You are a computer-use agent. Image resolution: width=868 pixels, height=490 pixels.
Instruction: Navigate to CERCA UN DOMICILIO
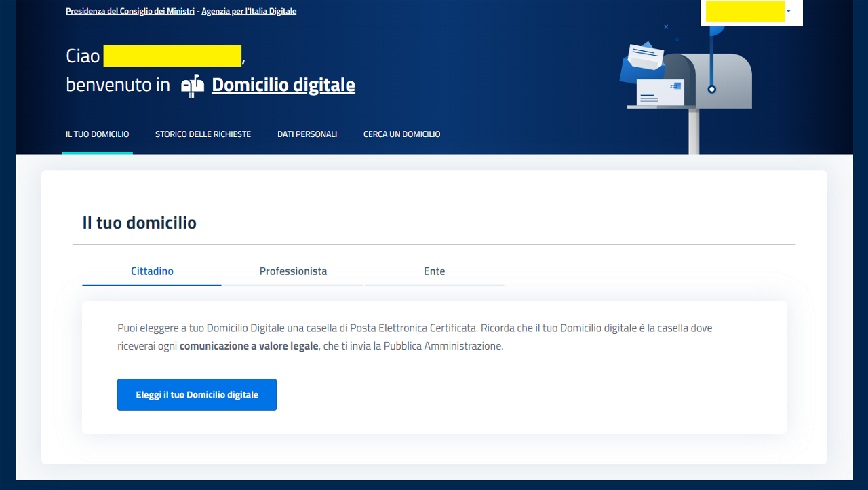[x=401, y=134]
